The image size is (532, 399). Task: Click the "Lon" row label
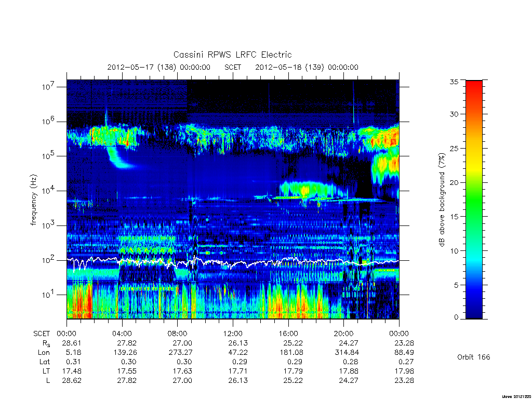(x=44, y=353)
